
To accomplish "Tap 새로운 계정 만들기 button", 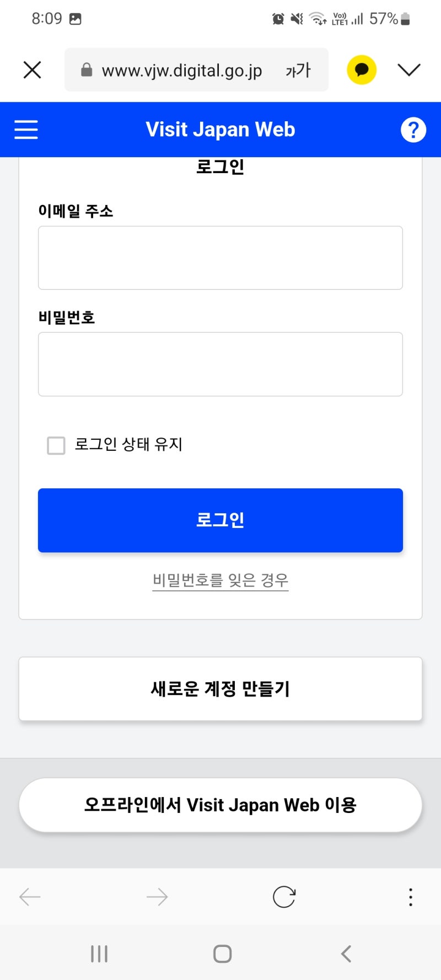I will [220, 688].
